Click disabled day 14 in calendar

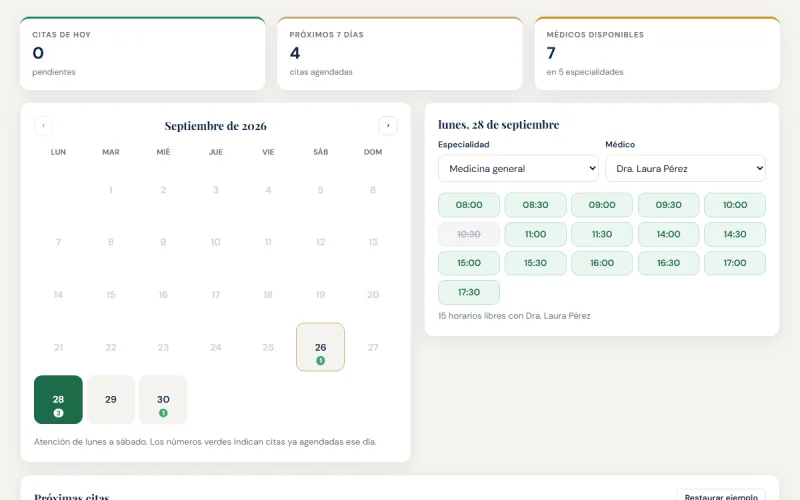click(58, 294)
